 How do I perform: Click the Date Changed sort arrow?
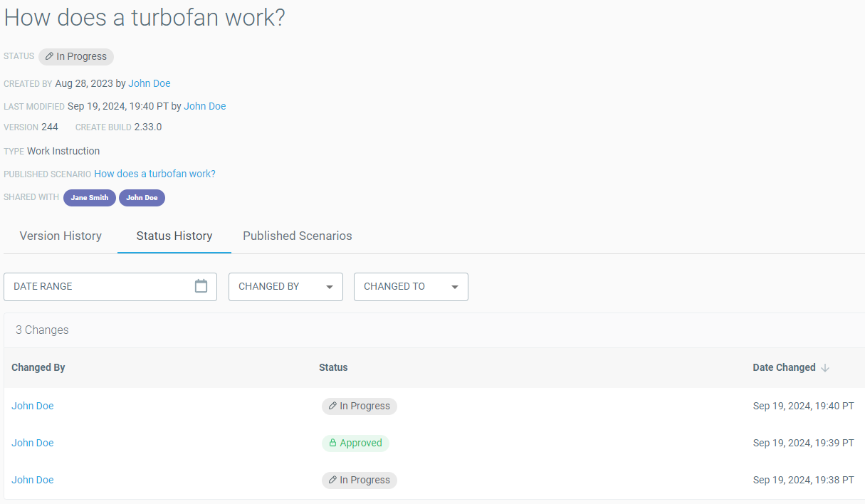coord(825,368)
